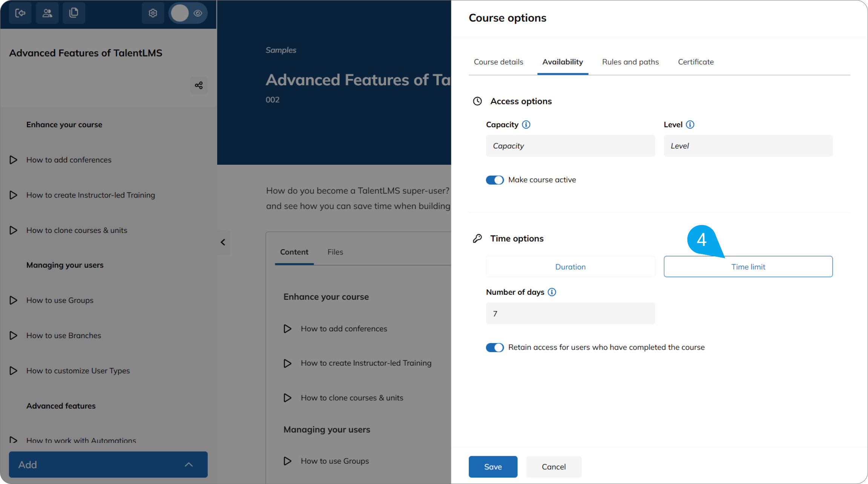This screenshot has height=484, width=868.
Task: Click play icon next to content-list 'How to add conferences'
Action: (x=287, y=329)
